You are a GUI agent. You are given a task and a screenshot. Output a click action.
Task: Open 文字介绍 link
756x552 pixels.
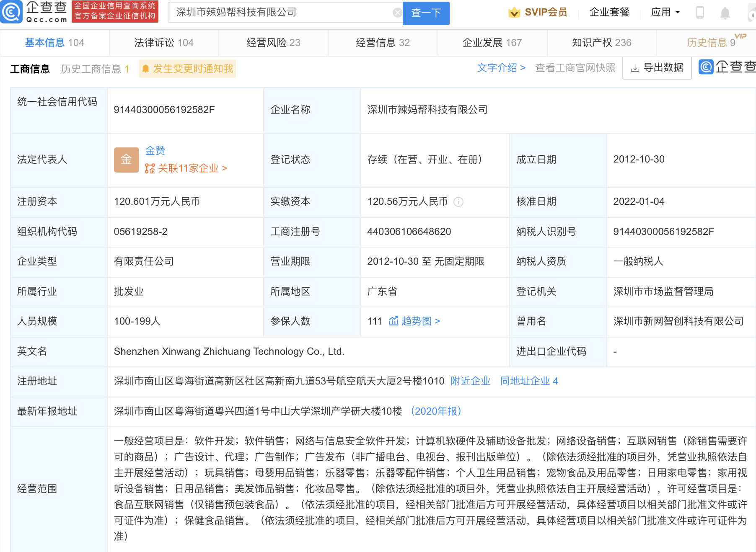tap(501, 68)
